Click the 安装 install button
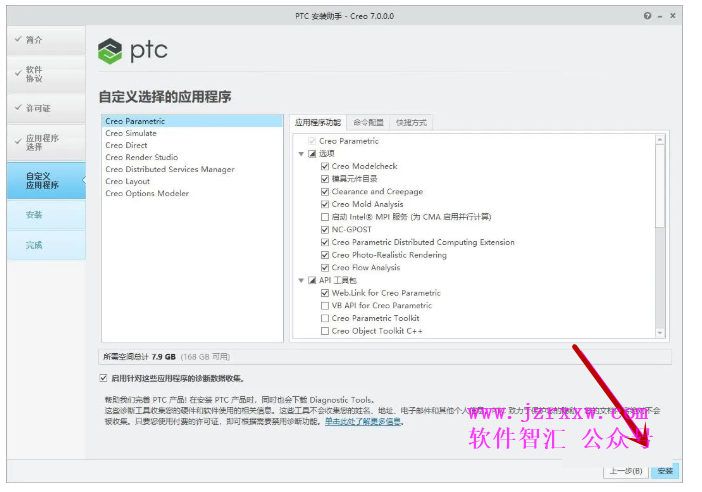Screen dimensions: 702x492 point(665,471)
